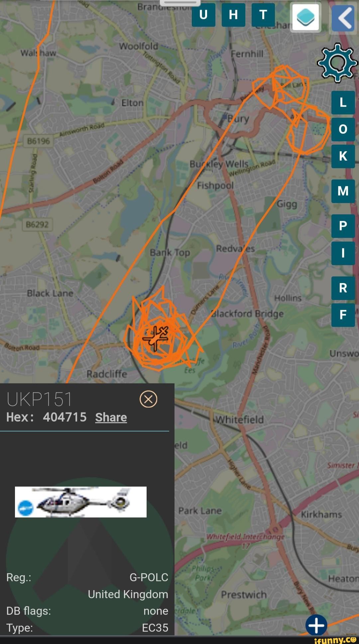This screenshot has height=644, width=359.
Task: Click the O button in the side column
Action: (343, 129)
